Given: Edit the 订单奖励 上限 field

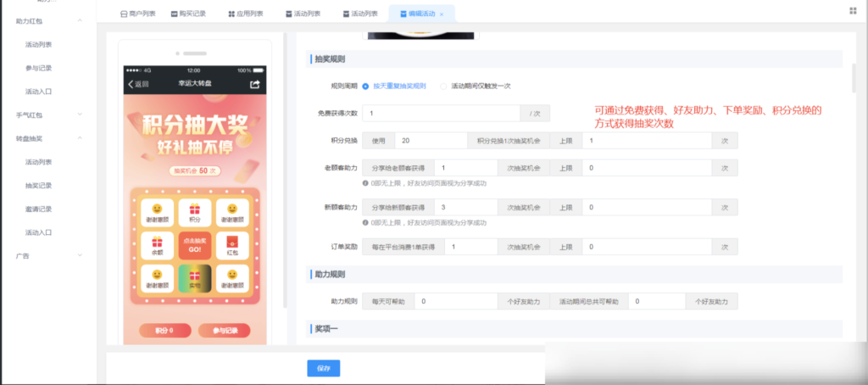Looking at the screenshot, I should point(647,247).
